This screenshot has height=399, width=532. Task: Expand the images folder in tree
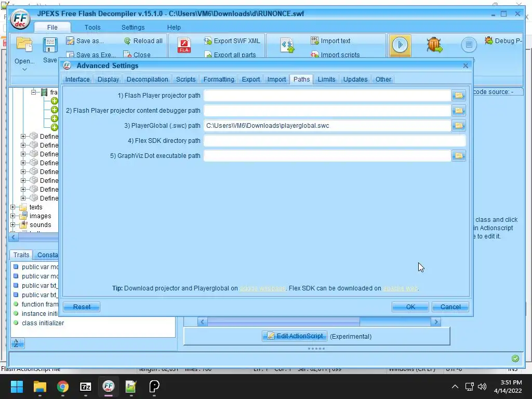tap(13, 216)
